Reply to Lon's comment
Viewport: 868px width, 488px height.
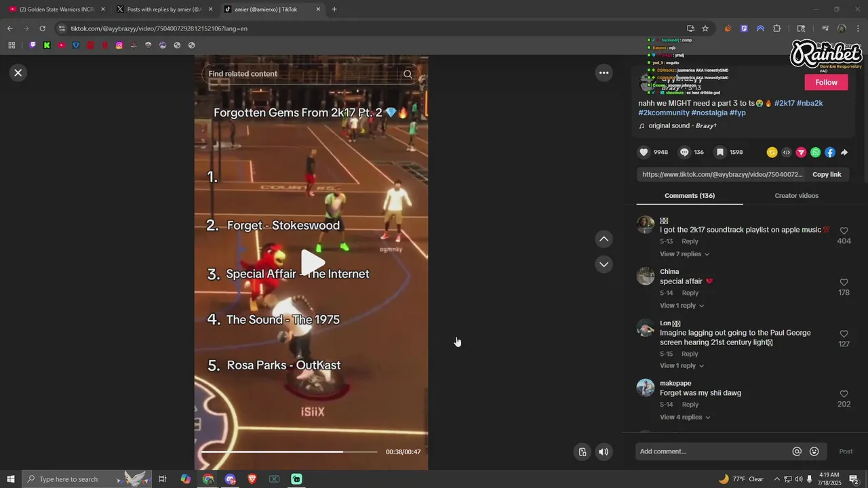click(x=690, y=354)
